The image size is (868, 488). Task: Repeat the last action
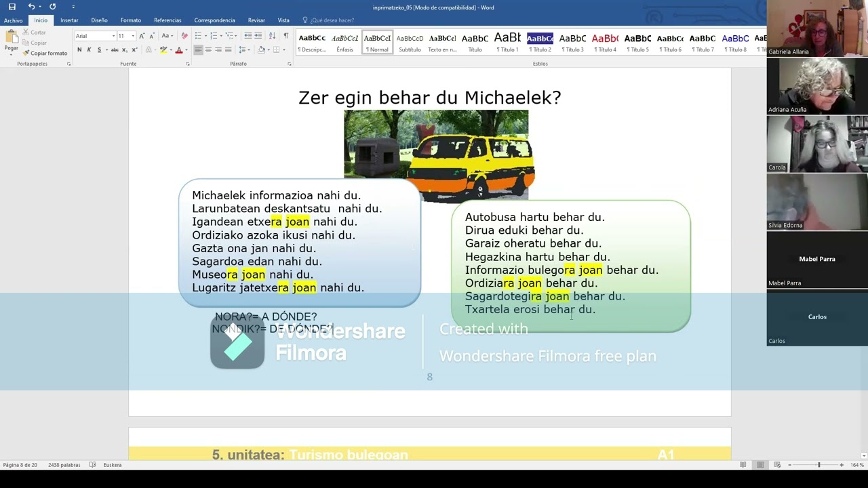(x=52, y=7)
